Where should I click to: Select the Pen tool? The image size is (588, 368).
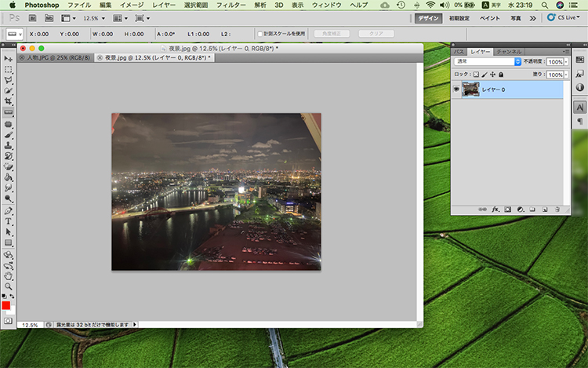[x=9, y=211]
